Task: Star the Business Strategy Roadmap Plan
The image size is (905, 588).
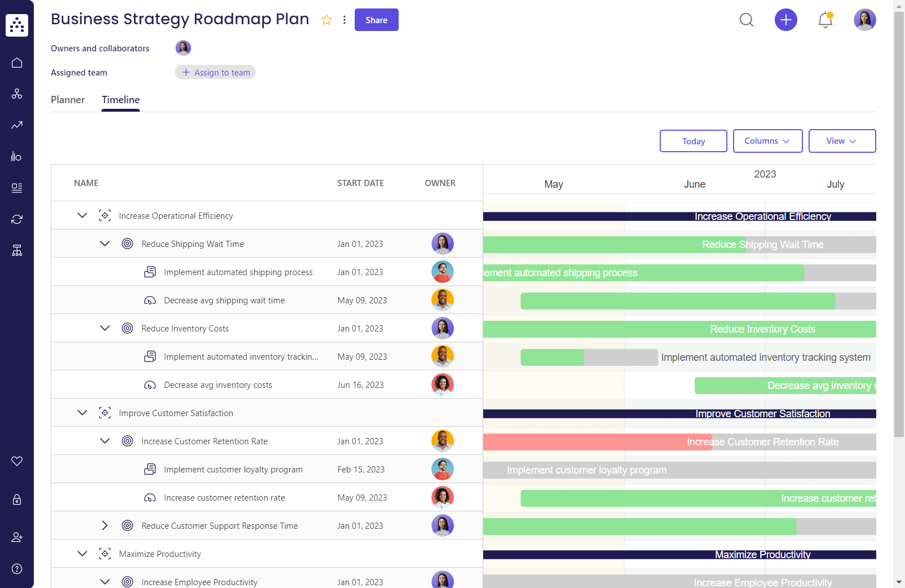Action: [326, 19]
